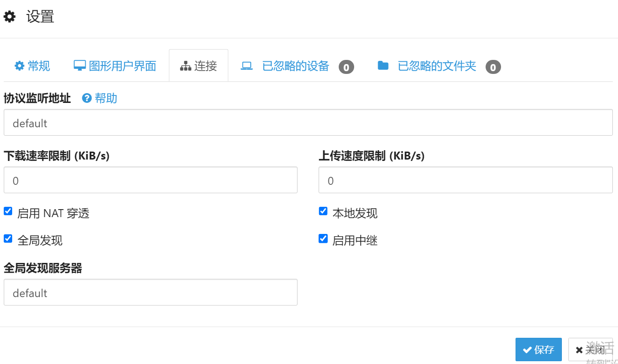This screenshot has height=364, width=618.
Task: Focus the 上传速度限制 input field
Action: (x=465, y=180)
